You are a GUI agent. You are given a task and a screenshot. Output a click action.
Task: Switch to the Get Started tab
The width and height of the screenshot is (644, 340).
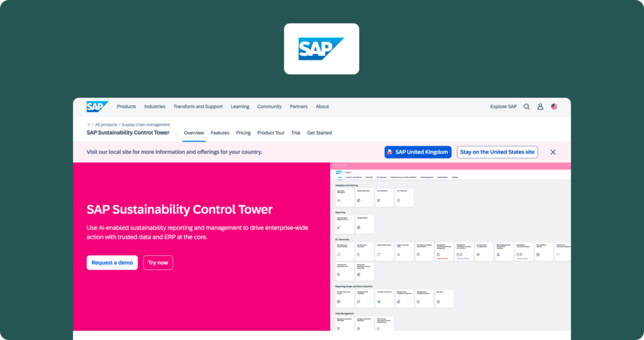319,133
